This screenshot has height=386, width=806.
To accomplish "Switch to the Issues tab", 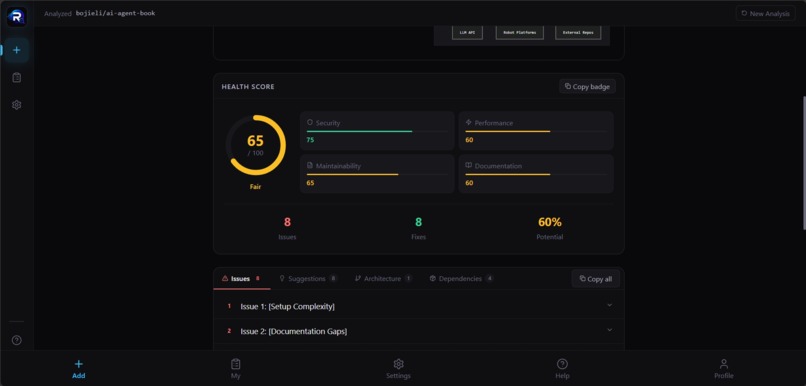I will (241, 279).
